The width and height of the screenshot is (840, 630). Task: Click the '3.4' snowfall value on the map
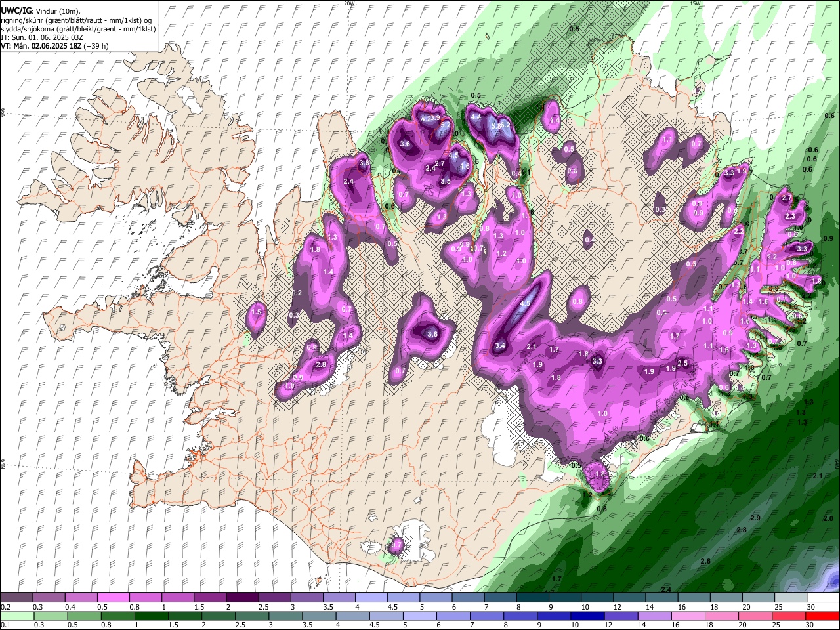[501, 345]
